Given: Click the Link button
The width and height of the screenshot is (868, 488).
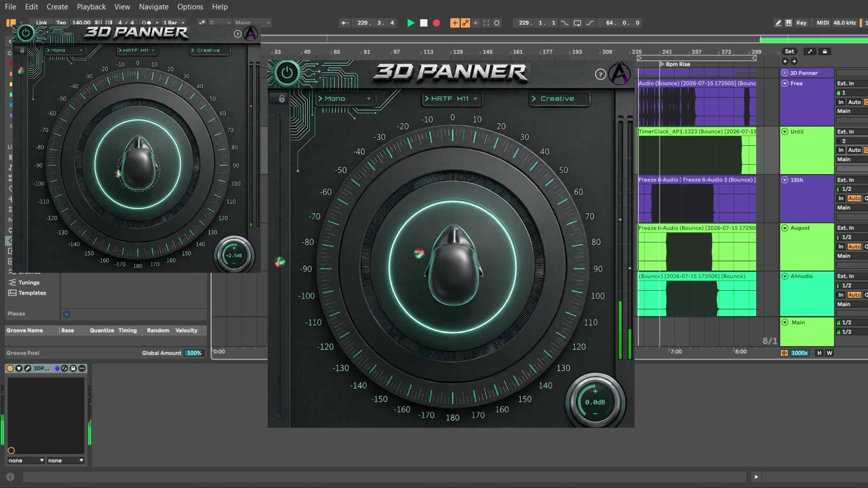Looking at the screenshot, I should click(x=42, y=23).
